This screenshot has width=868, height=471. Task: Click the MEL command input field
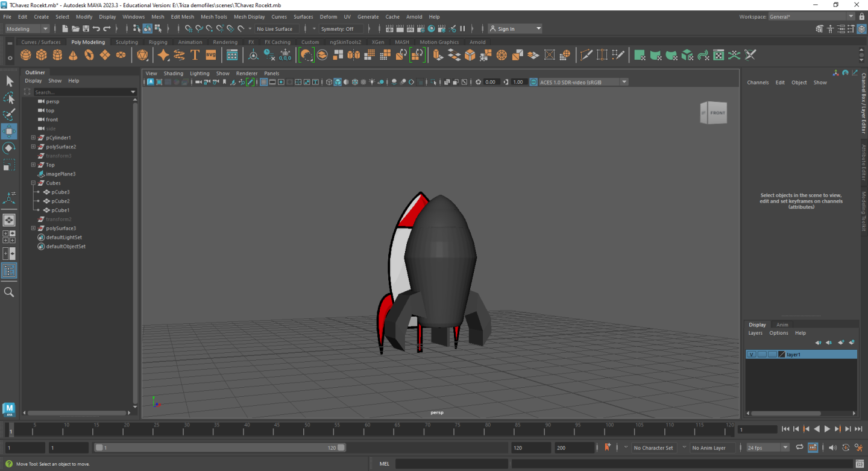[451, 464]
